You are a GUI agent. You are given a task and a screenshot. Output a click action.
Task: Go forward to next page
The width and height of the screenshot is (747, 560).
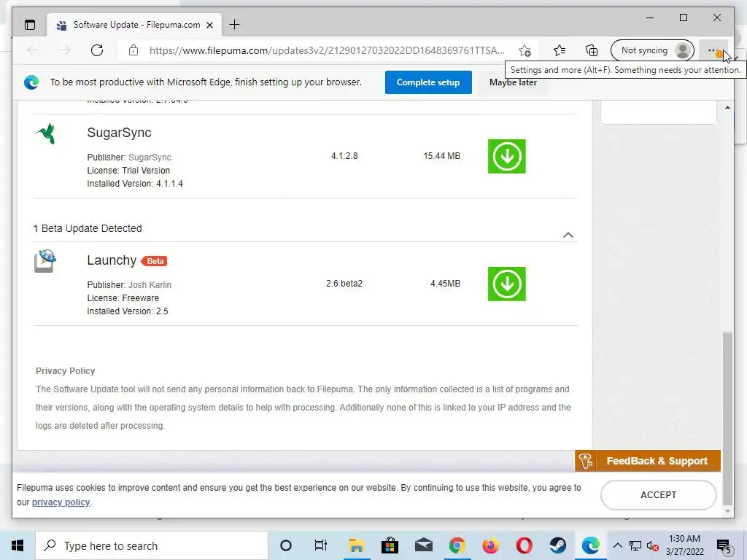(x=64, y=50)
